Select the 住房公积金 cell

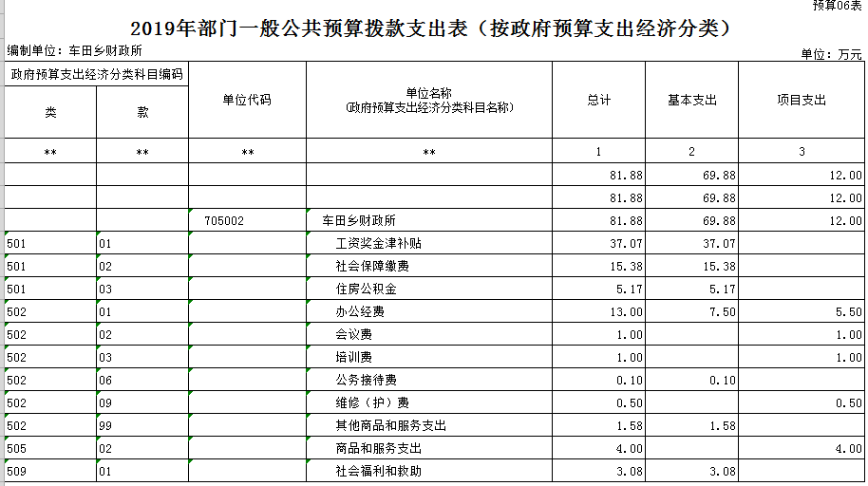366,290
